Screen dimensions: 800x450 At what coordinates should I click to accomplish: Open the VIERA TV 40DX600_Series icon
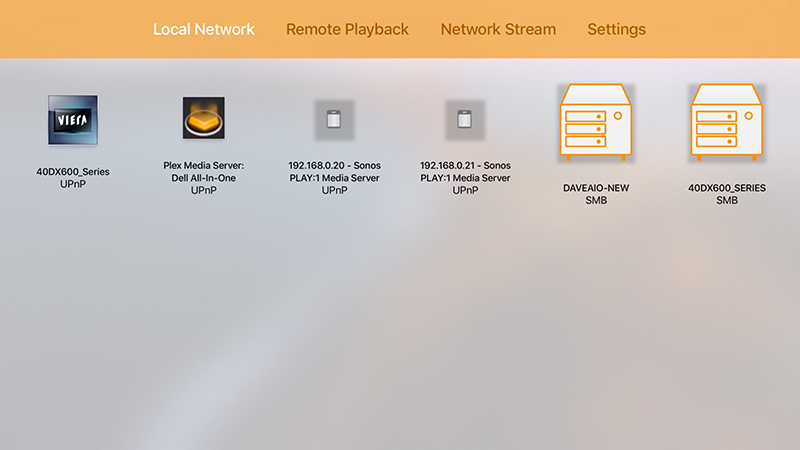click(x=73, y=120)
